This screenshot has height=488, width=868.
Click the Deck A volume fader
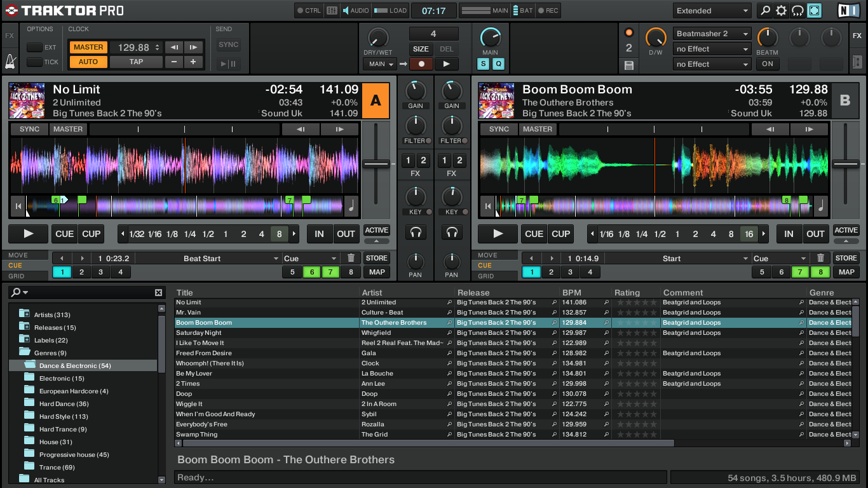376,164
